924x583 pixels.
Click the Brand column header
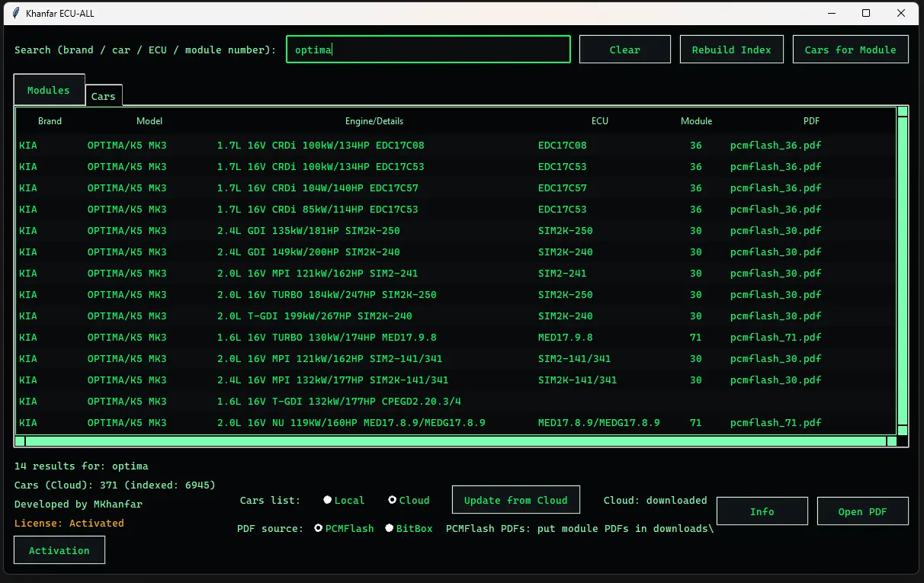point(50,120)
